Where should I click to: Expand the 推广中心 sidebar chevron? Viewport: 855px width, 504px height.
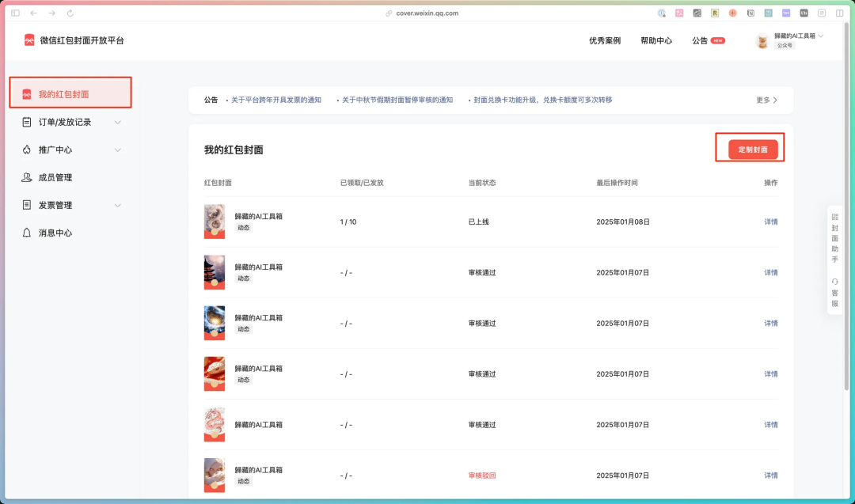pyautogui.click(x=118, y=150)
